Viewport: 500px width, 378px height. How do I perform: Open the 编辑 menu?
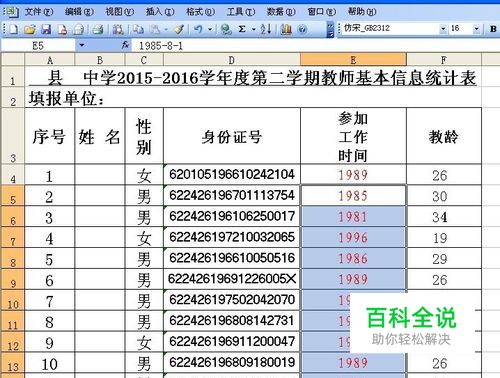tap(79, 12)
